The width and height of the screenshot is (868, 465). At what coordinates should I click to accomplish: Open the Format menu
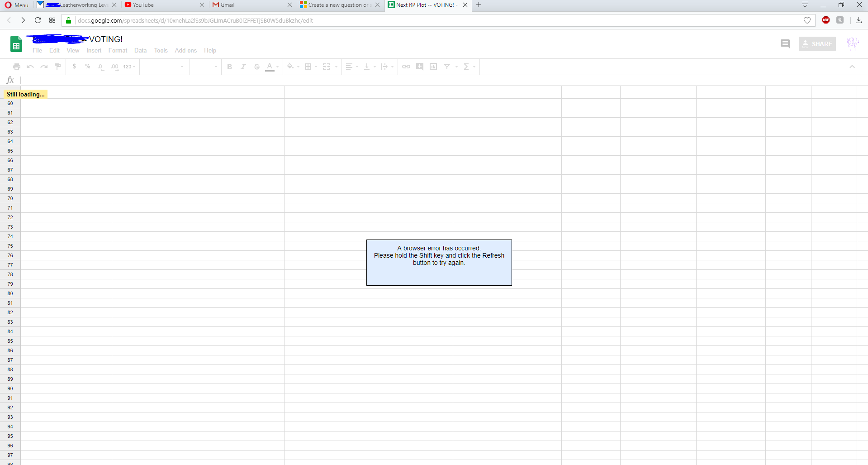coord(118,50)
